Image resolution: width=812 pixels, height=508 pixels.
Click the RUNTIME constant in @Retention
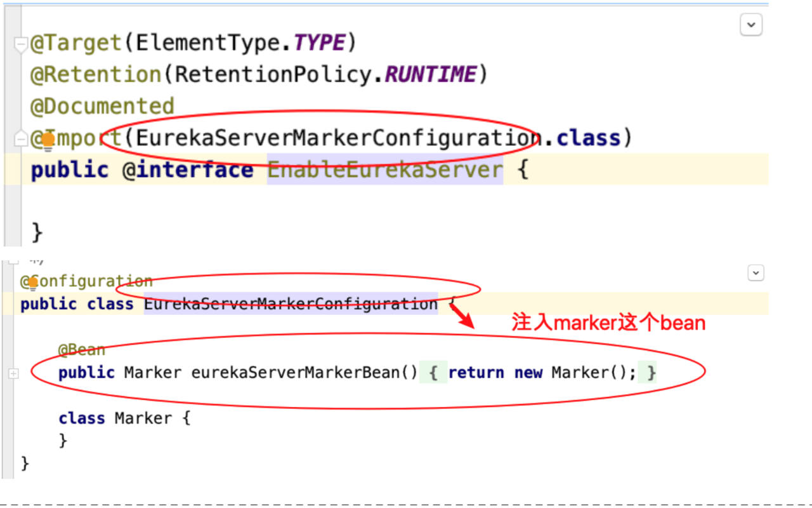pos(430,75)
